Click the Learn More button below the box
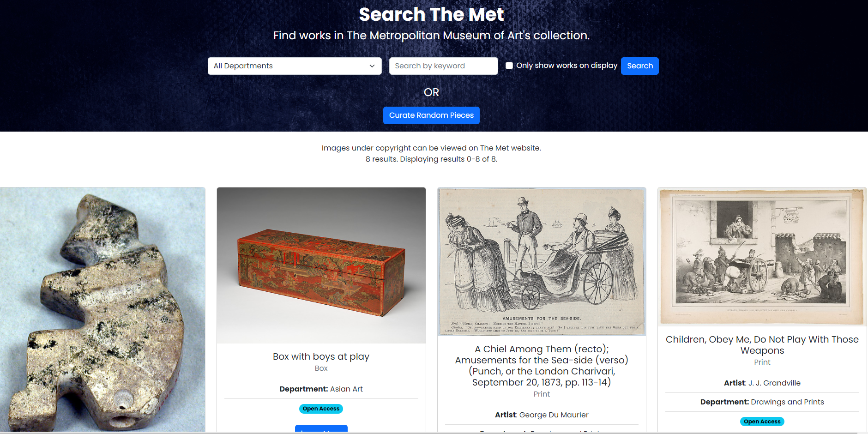Screen dimensions: 868x434 [x=321, y=430]
